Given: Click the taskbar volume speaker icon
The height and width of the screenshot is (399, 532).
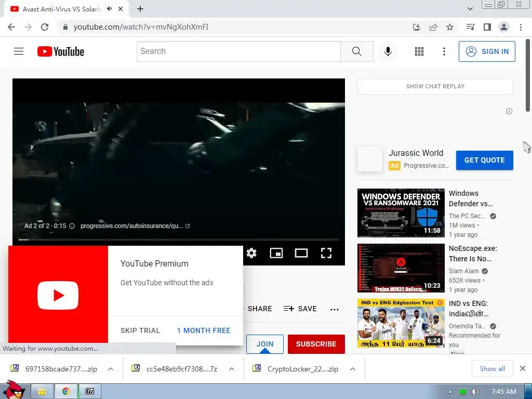Looking at the screenshot, I should [x=475, y=392].
